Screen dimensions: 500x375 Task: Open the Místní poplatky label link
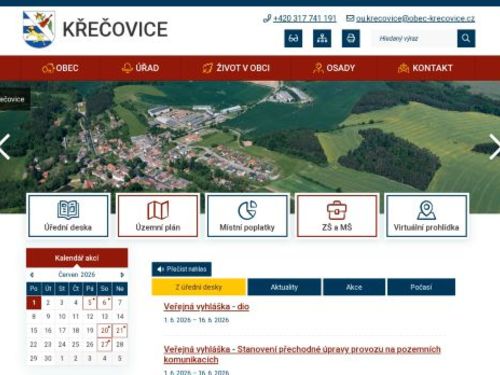coord(247,227)
